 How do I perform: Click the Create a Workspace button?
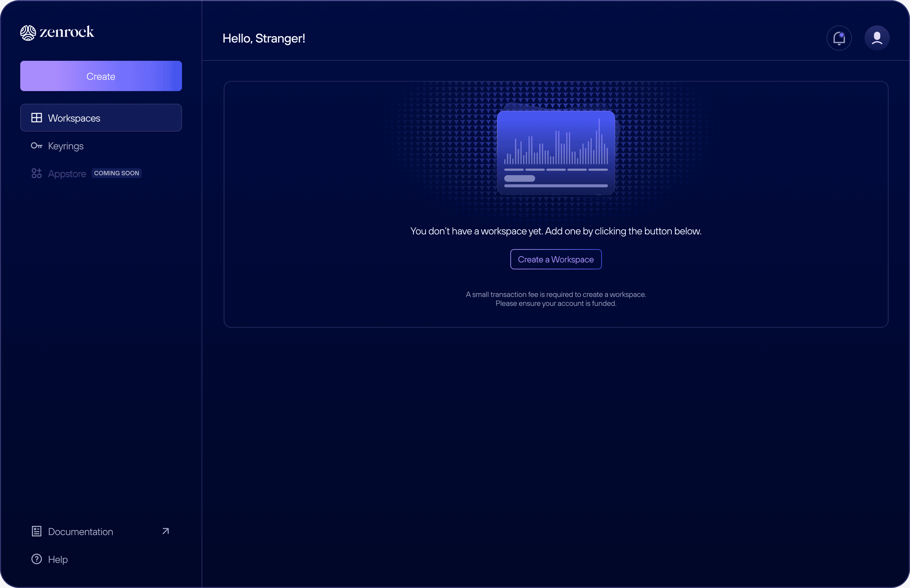pos(555,259)
